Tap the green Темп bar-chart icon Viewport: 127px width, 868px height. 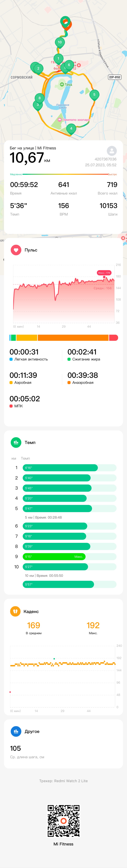[16, 442]
